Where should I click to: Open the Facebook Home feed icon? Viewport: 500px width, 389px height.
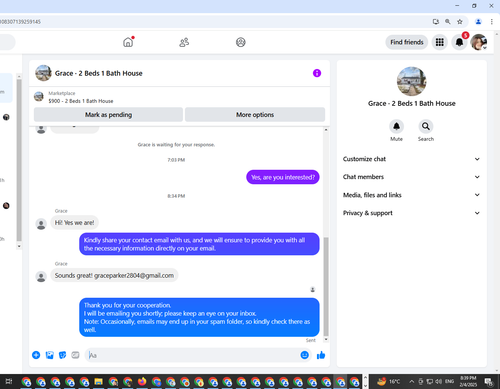(x=128, y=42)
